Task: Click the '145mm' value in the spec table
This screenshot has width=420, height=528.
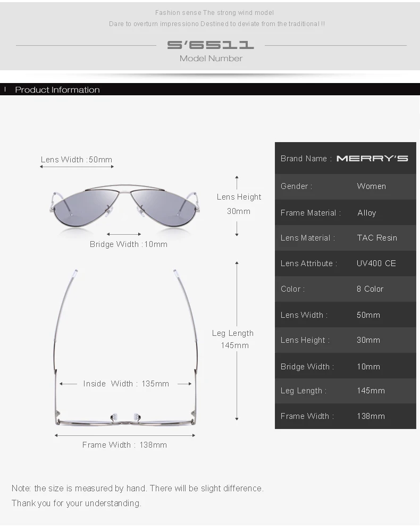Action: [371, 391]
